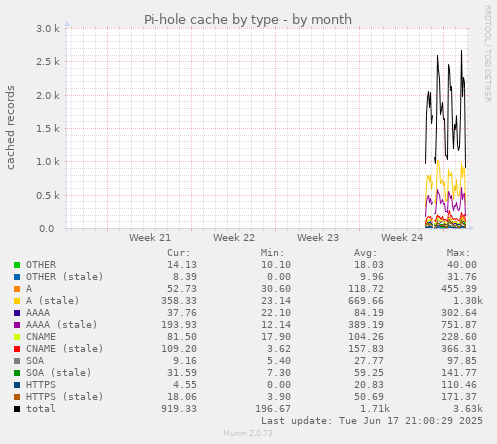Click the 'Min:' column header
Image resolution: width=497 pixels, height=444 pixels.
[x=272, y=253]
